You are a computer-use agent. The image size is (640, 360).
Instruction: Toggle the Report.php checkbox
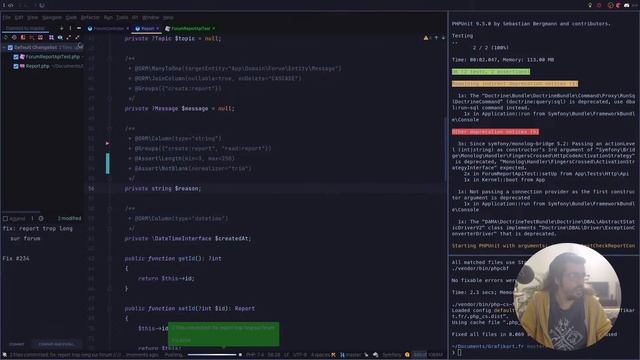(x=16, y=66)
